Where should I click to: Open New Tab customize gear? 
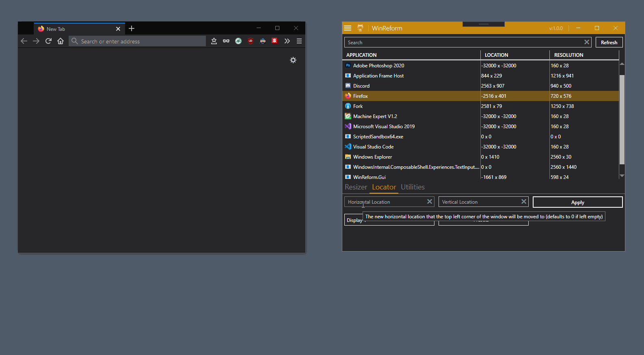tap(293, 60)
